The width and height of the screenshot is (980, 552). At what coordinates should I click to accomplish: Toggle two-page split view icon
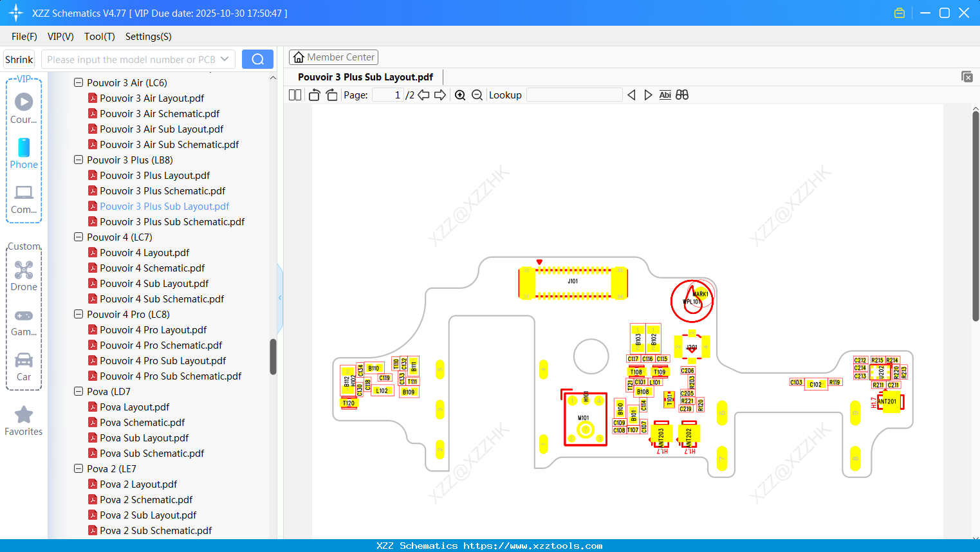[295, 95]
